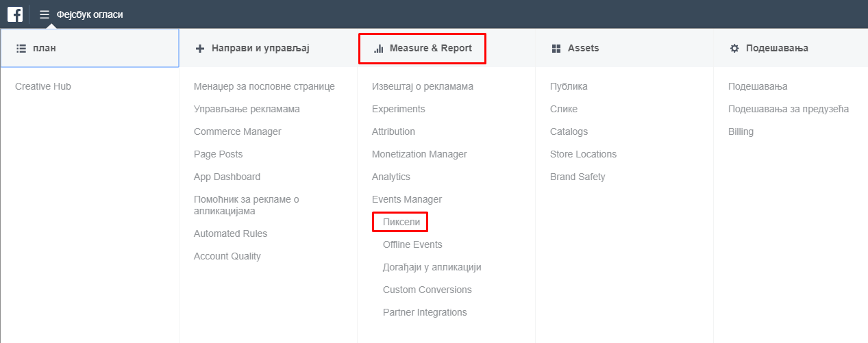The width and height of the screenshot is (868, 343).
Task: Open Creative Hub
Action: point(43,86)
